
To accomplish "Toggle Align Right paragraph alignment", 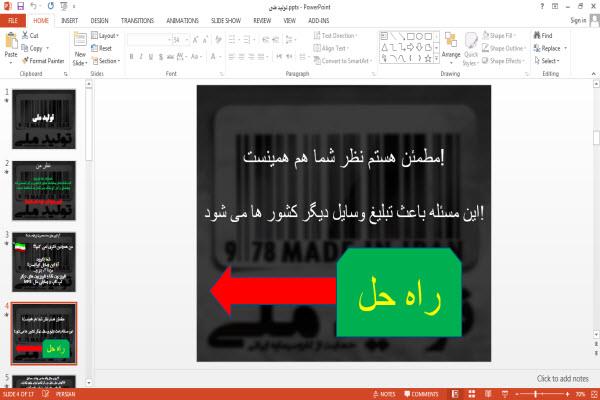I will coord(251,57).
